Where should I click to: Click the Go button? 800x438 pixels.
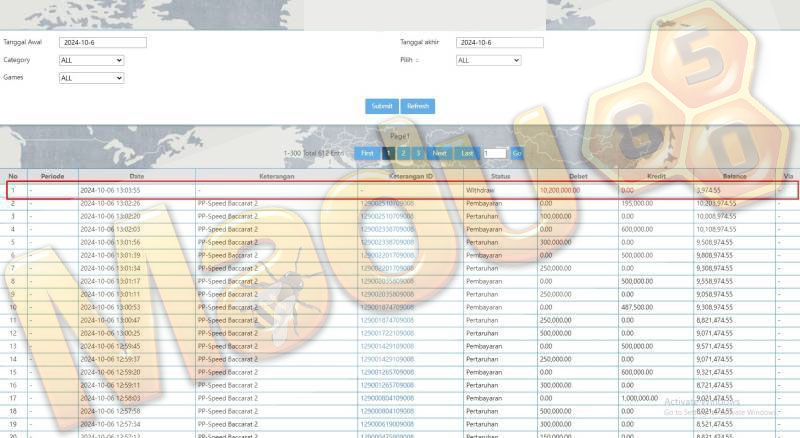pos(517,153)
